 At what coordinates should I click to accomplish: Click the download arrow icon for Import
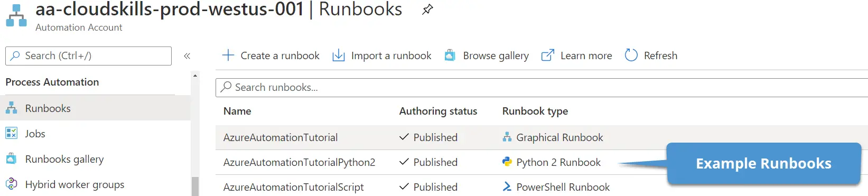coord(338,55)
